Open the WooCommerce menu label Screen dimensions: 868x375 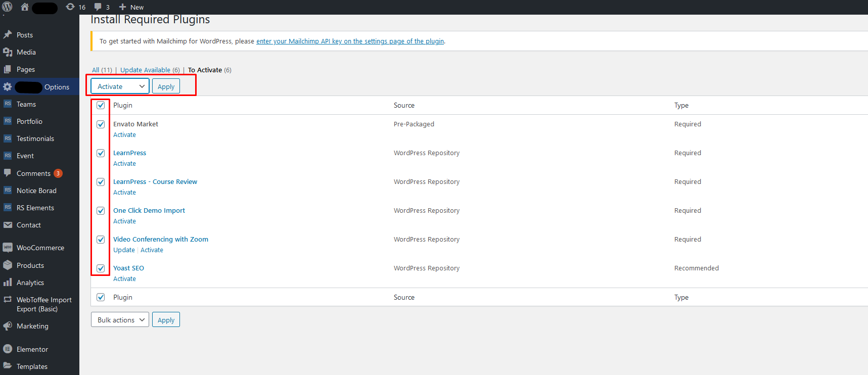click(x=40, y=248)
